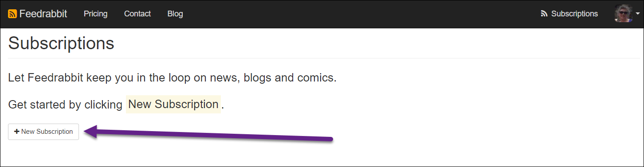The image size is (644, 167).
Task: Open the Pricing page
Action: pyautogui.click(x=95, y=14)
